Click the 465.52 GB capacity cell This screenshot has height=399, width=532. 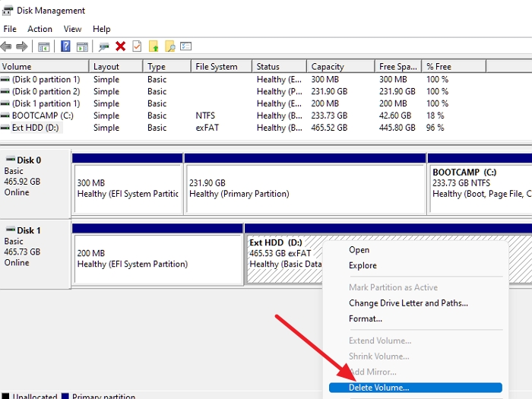pyautogui.click(x=329, y=128)
